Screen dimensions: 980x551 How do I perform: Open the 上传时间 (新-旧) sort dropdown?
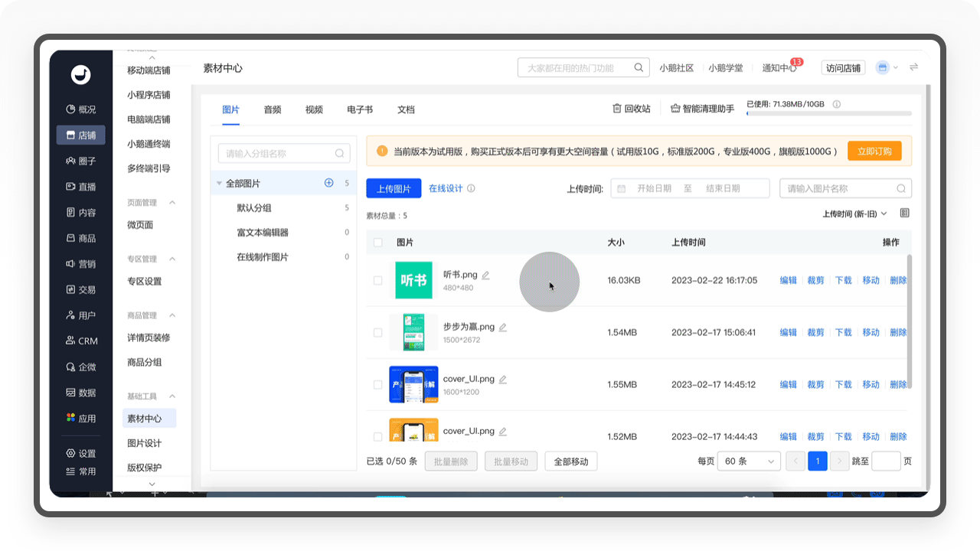point(854,214)
